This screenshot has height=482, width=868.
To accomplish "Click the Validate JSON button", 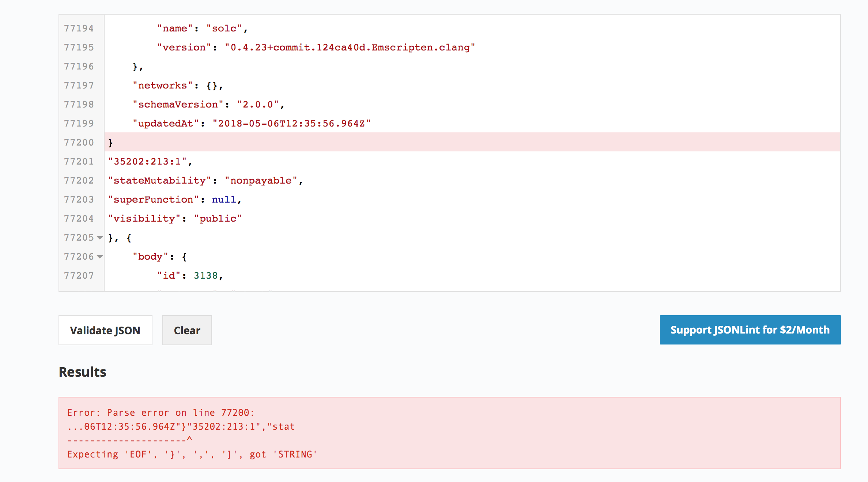I will pos(105,330).
